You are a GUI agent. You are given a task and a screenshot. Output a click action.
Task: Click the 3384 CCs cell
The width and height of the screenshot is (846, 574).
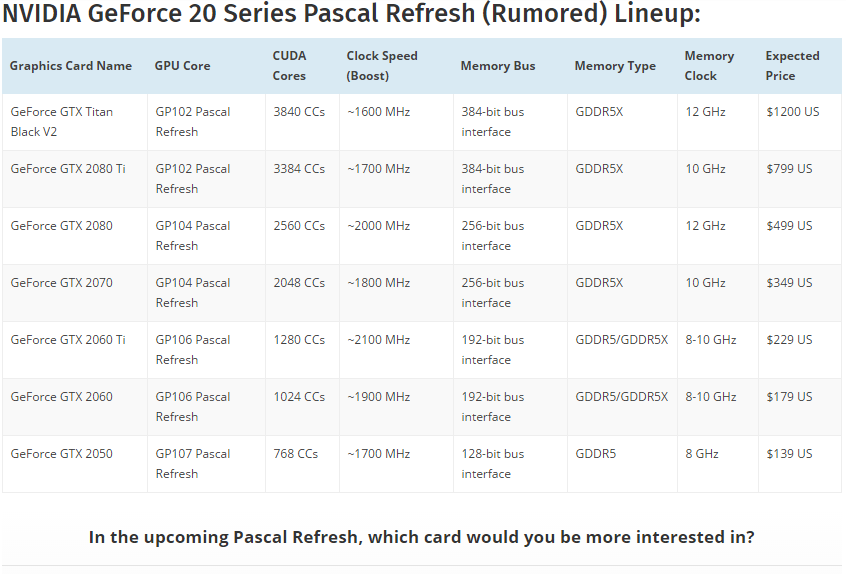(x=299, y=169)
